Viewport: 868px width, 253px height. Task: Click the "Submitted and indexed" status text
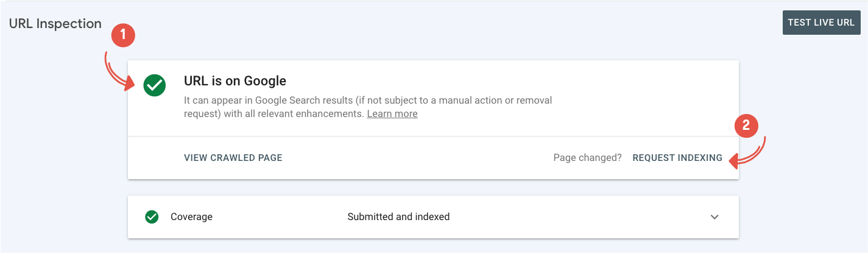coord(398,216)
